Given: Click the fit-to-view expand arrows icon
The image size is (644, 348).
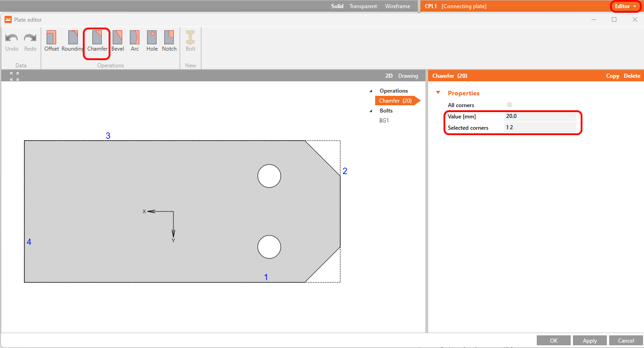Looking at the screenshot, I should [x=14, y=76].
